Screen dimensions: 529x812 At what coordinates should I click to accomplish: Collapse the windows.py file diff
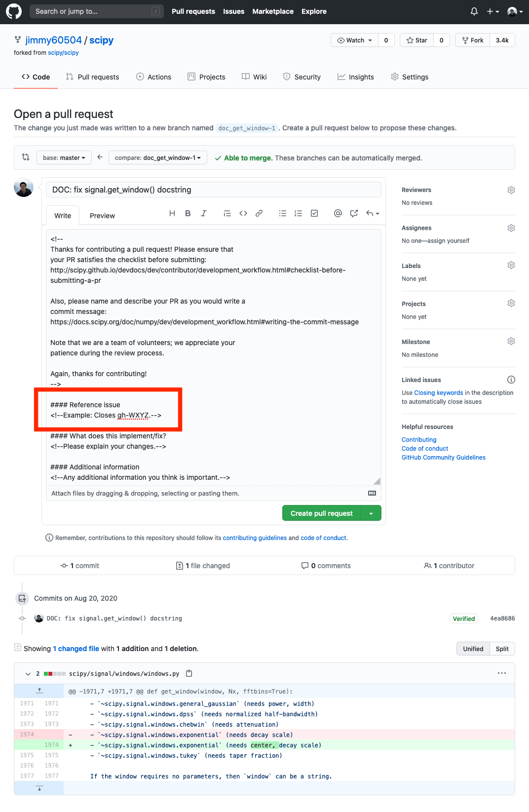pyautogui.click(x=28, y=674)
